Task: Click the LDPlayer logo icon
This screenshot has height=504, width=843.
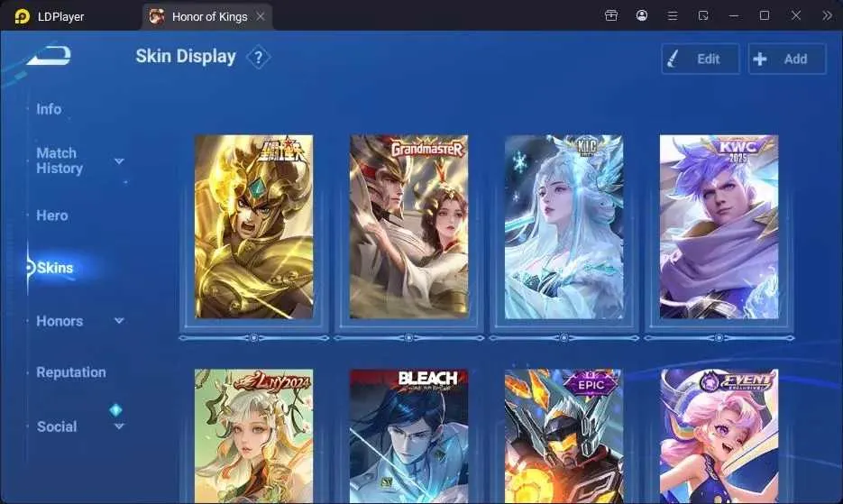Action: pyautogui.click(x=22, y=16)
